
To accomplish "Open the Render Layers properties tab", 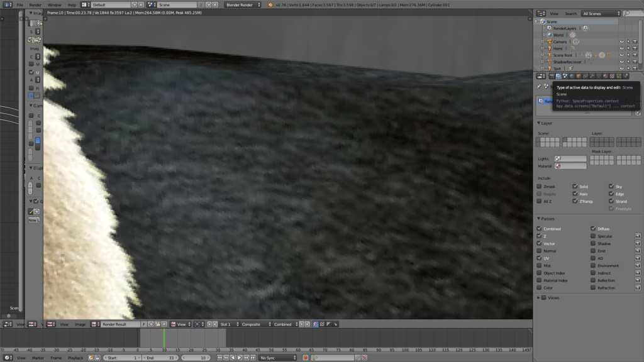I will (x=558, y=76).
